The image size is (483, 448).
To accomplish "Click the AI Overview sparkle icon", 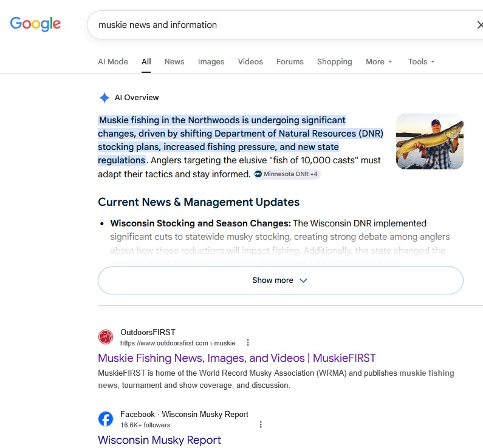I will pyautogui.click(x=104, y=98).
